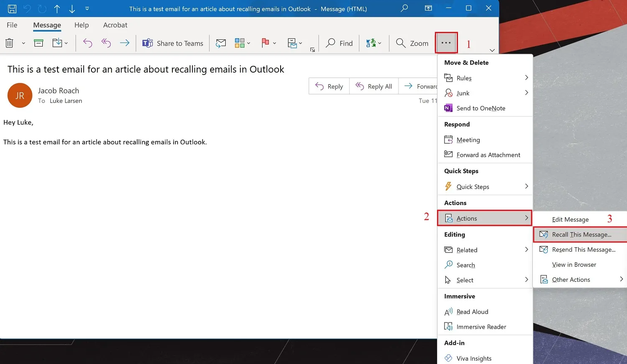
Task: Archive this message using the ribbon icon
Action: [x=39, y=43]
